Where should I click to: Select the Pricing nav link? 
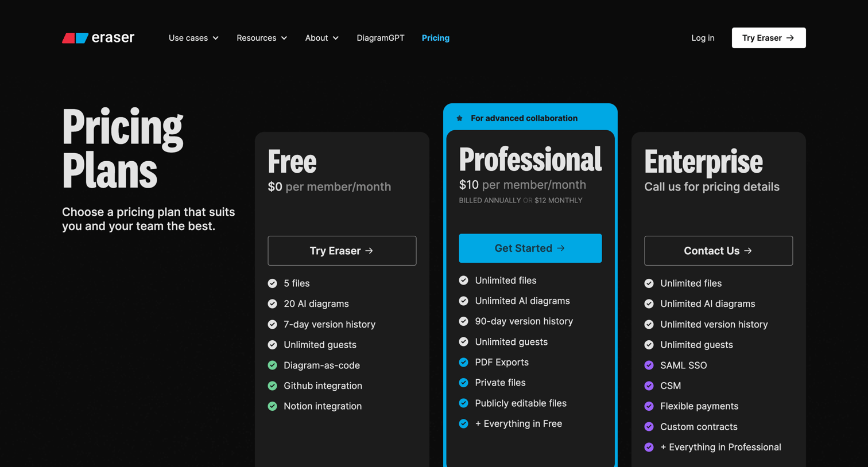click(x=436, y=38)
